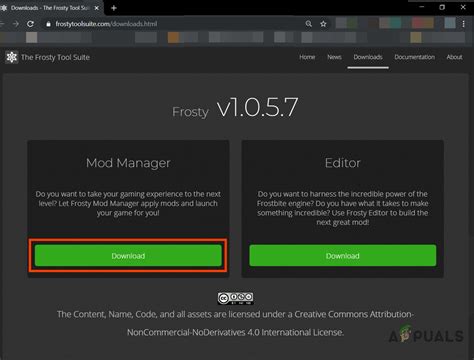Close the Downloads - Frosty Tool Suite tab
The width and height of the screenshot is (474, 360).
(97, 8)
